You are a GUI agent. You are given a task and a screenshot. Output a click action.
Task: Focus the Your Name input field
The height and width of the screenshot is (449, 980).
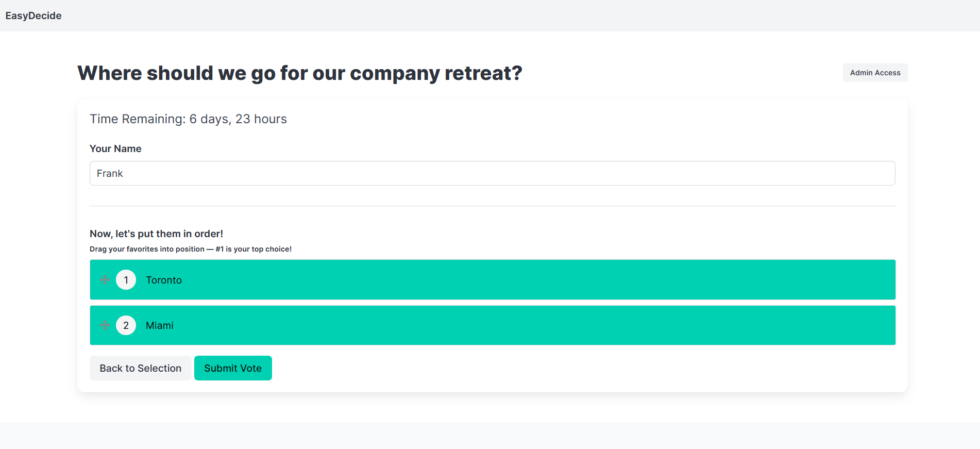coord(493,173)
